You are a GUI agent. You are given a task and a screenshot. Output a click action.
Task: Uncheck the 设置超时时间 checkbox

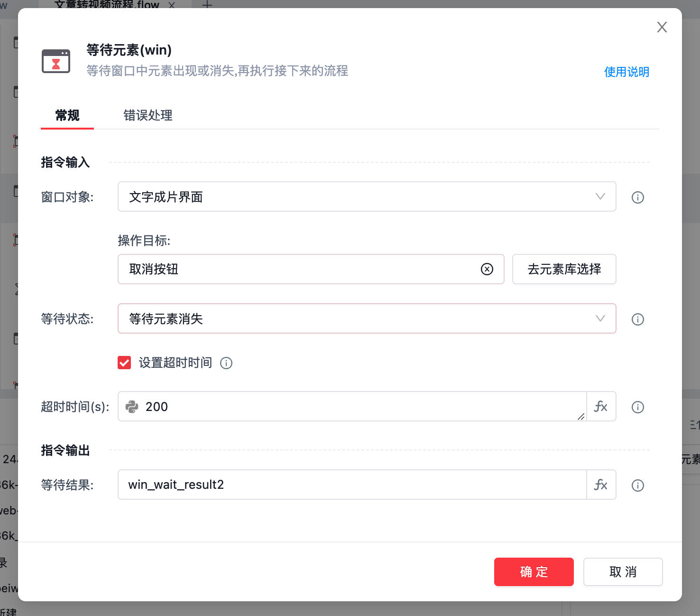124,363
